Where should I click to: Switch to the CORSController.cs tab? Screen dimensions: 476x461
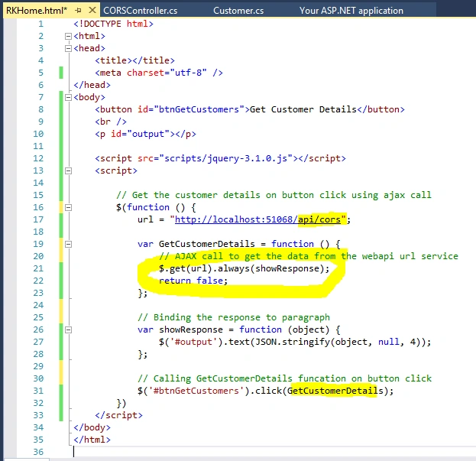(141, 11)
